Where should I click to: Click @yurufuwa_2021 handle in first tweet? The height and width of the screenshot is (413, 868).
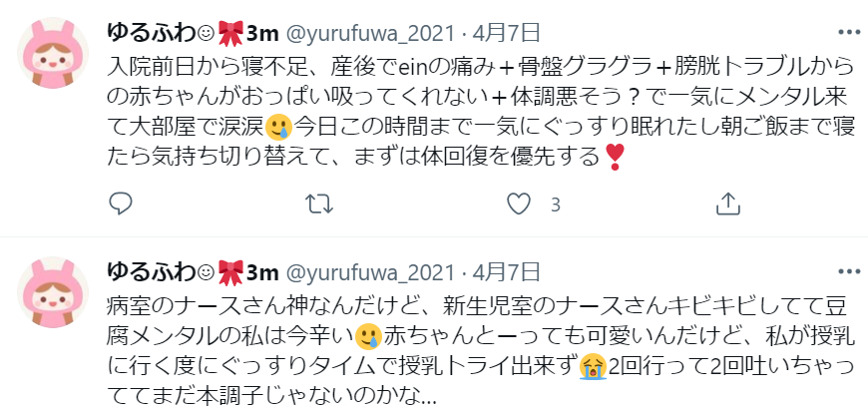click(370, 34)
